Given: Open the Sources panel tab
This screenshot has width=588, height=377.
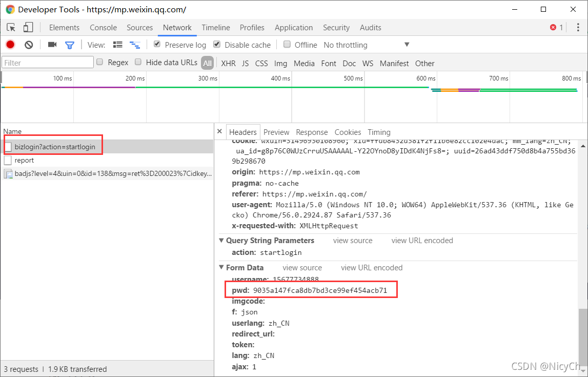Looking at the screenshot, I should tap(139, 27).
